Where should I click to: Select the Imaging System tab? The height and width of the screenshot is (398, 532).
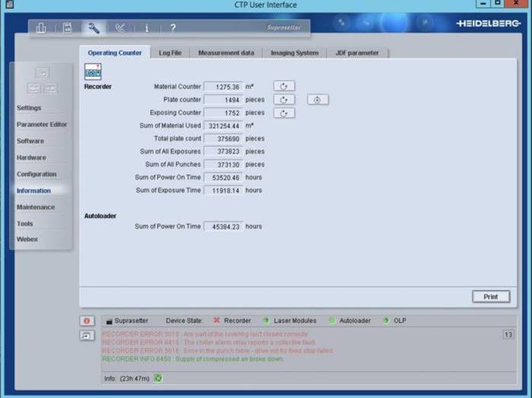pyautogui.click(x=294, y=53)
